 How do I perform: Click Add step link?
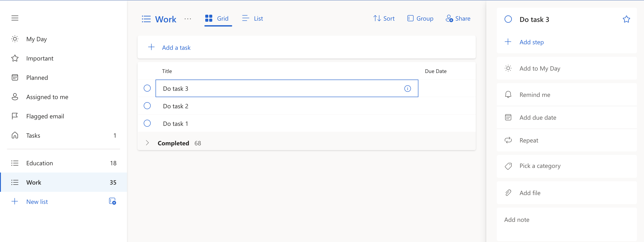(531, 42)
